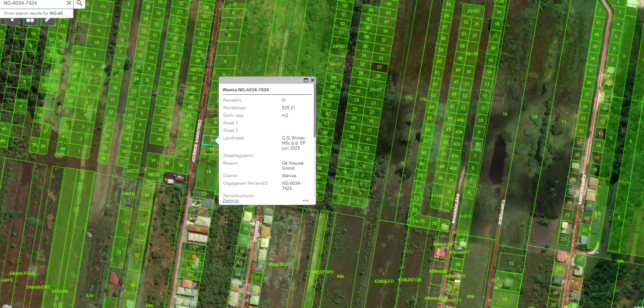Click parcel labeled 25+27
644x308 pixels.
(x=375, y=89)
